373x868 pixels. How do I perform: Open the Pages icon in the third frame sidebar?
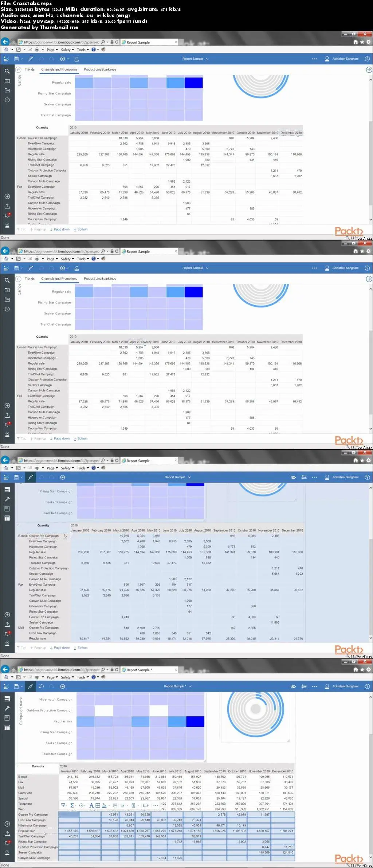click(x=7, y=509)
